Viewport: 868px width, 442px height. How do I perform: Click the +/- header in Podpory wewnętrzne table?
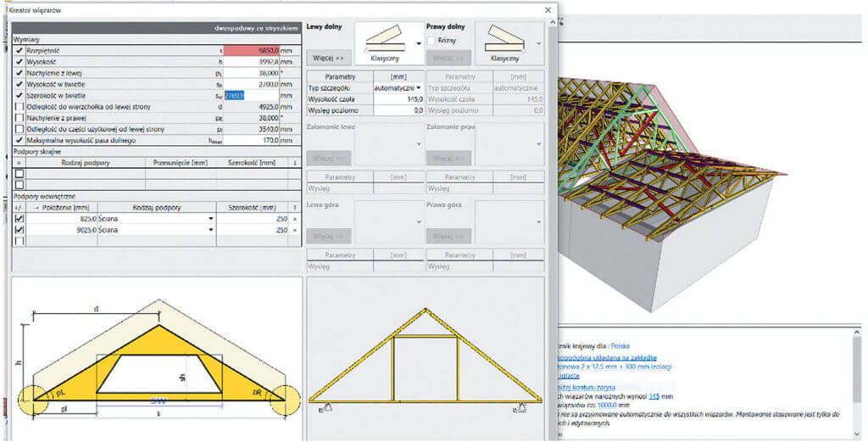pos(19,207)
